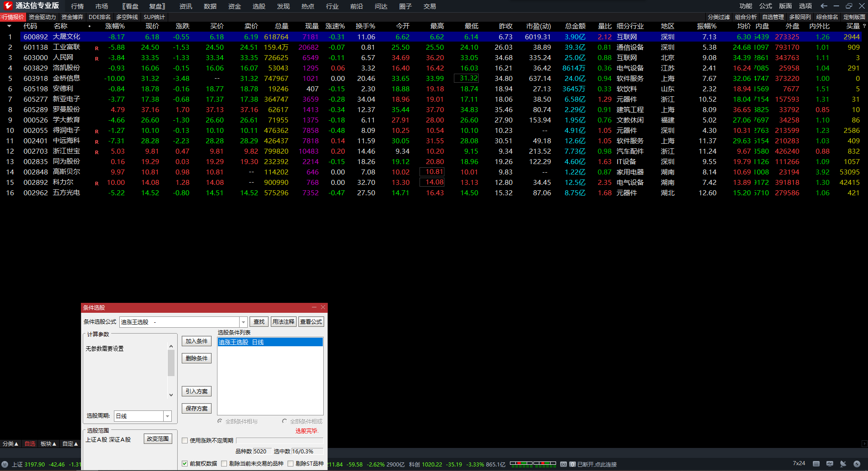Open the 公式 menu
The width and height of the screenshot is (868, 471).
tap(765, 6)
